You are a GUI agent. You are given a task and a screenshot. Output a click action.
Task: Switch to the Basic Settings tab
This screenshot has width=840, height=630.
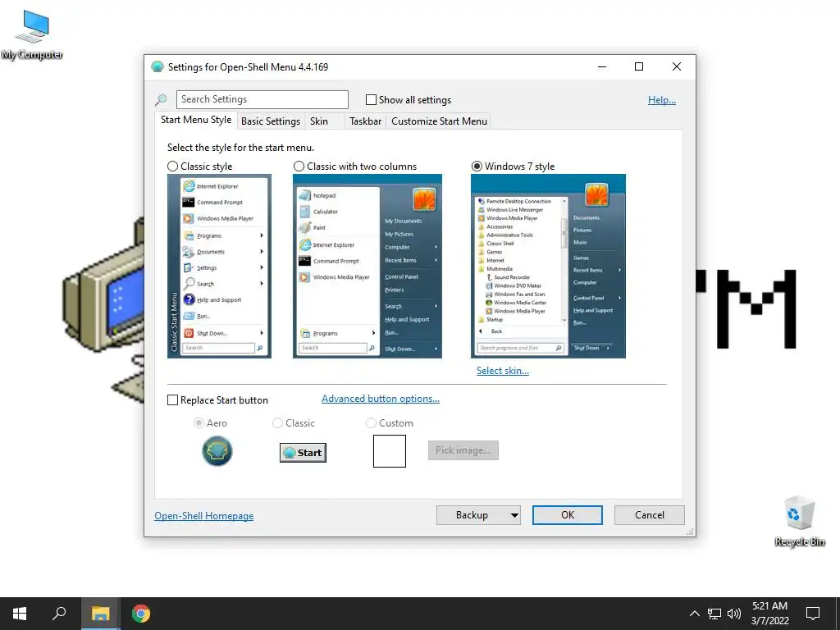point(271,121)
